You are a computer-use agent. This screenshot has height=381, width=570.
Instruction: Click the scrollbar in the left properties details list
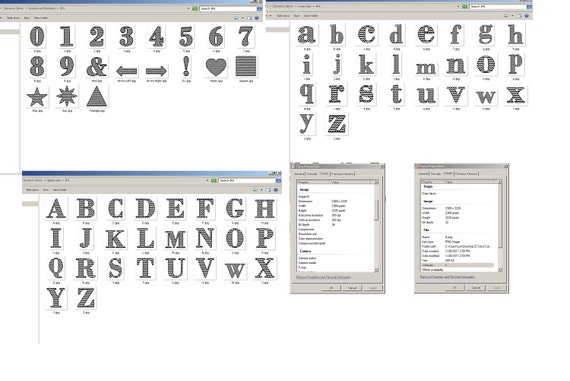[376, 225]
